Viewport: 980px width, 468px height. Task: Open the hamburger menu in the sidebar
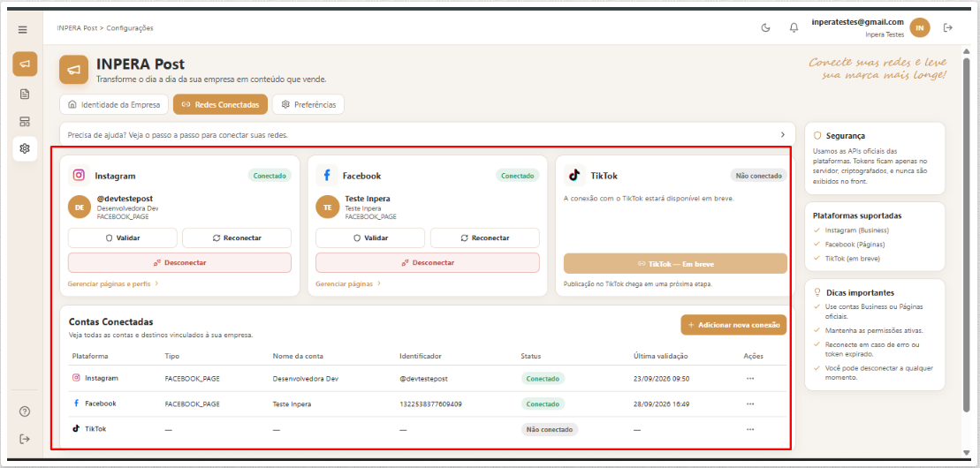(23, 29)
